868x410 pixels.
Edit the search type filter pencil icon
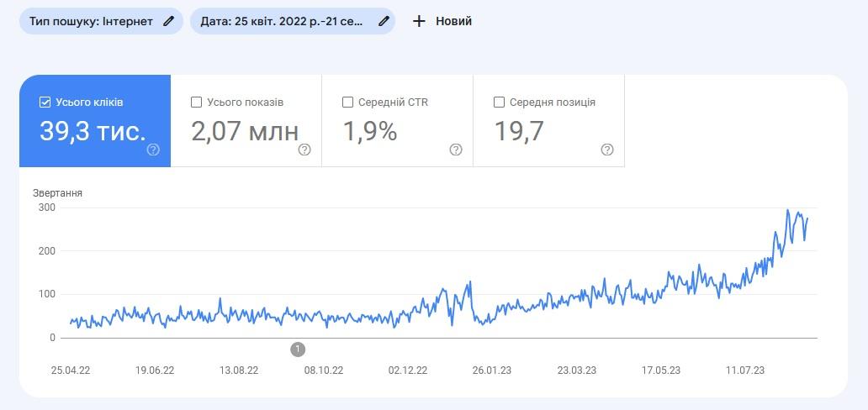(x=168, y=22)
